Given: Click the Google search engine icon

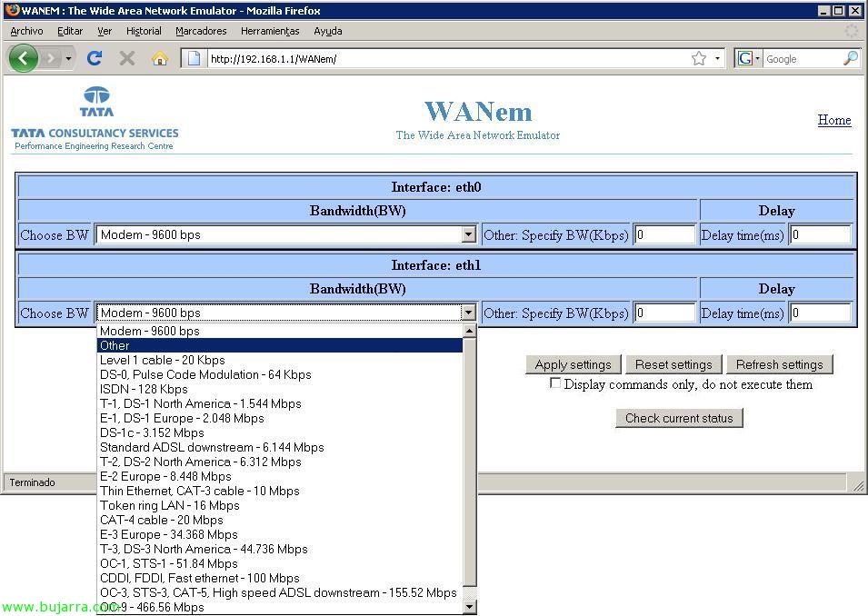Looking at the screenshot, I should 745,58.
